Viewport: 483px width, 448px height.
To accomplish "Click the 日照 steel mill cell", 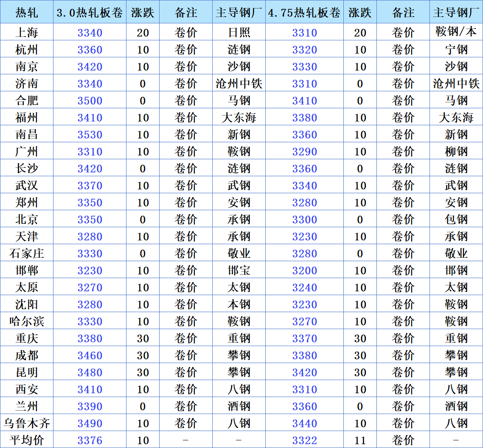I will click(x=239, y=33).
